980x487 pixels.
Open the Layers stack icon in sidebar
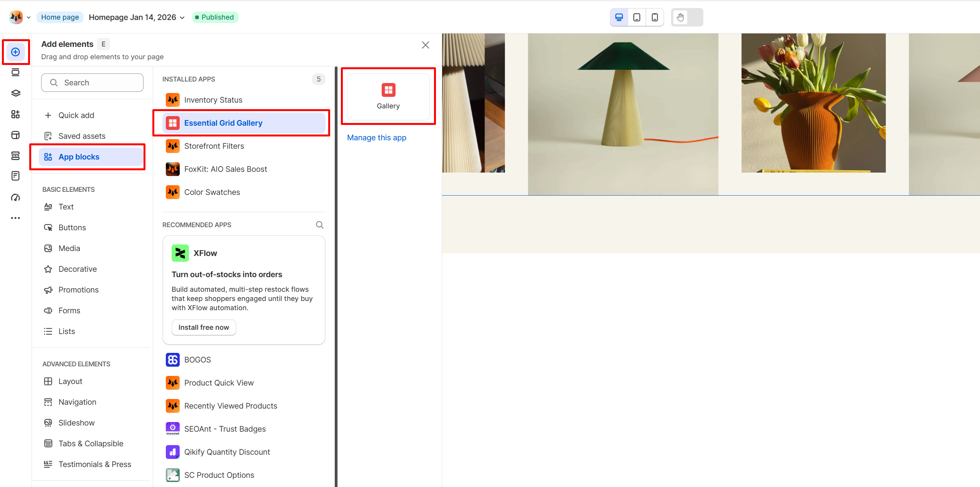(x=15, y=93)
